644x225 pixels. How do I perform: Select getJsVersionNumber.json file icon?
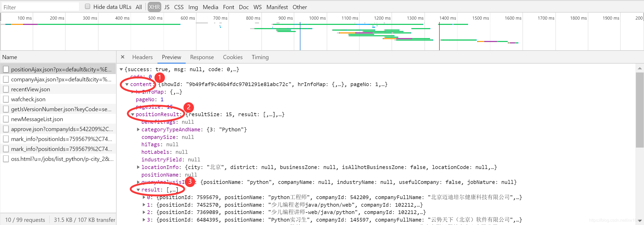[6, 109]
